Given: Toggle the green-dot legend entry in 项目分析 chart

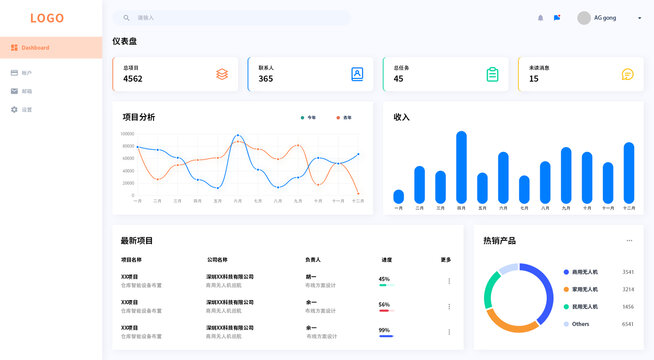Looking at the screenshot, I should click(308, 118).
